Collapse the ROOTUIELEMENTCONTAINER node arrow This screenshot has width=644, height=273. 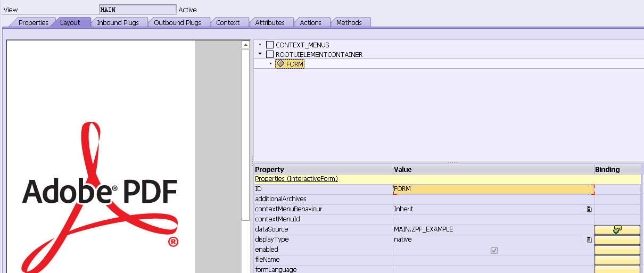[260, 54]
